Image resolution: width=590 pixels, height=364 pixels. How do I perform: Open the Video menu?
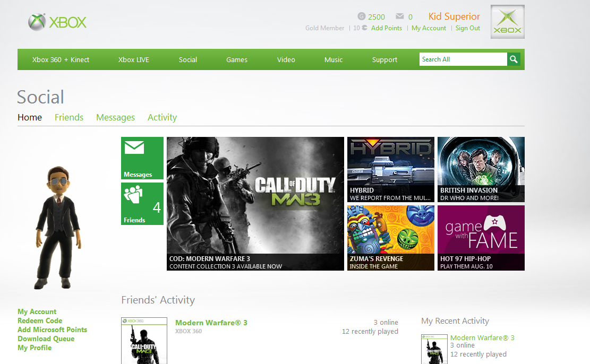click(x=286, y=59)
